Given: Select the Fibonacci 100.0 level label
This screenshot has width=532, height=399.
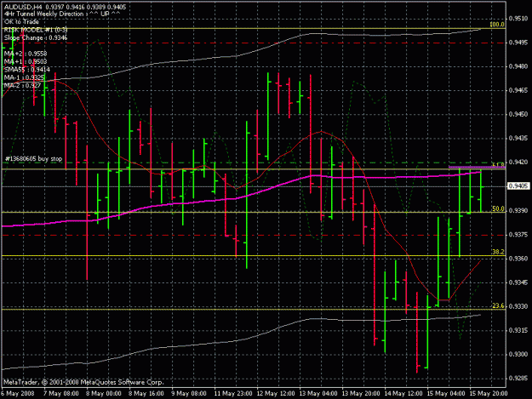Looking at the screenshot, I should 497,25.
